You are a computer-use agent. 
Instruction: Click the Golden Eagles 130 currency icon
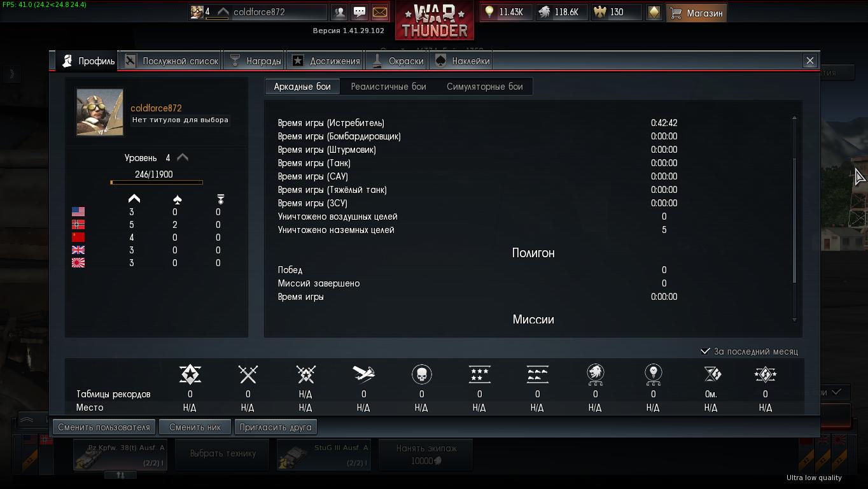pos(599,12)
